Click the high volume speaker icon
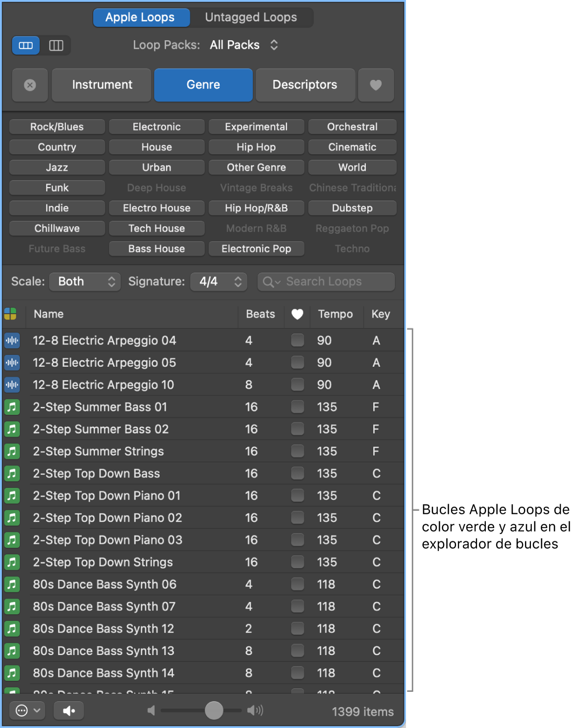This screenshot has height=728, width=580. click(x=255, y=711)
